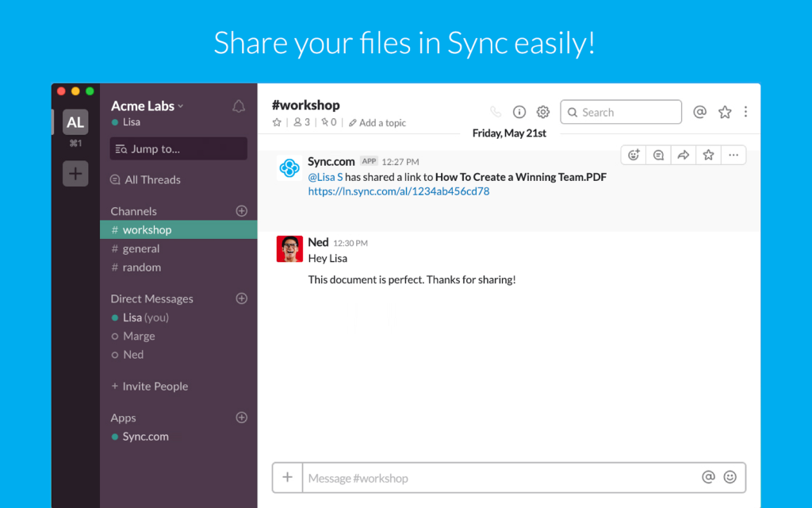View pinned items for #workshop
Image resolution: width=812 pixels, height=508 pixels.
pos(330,123)
